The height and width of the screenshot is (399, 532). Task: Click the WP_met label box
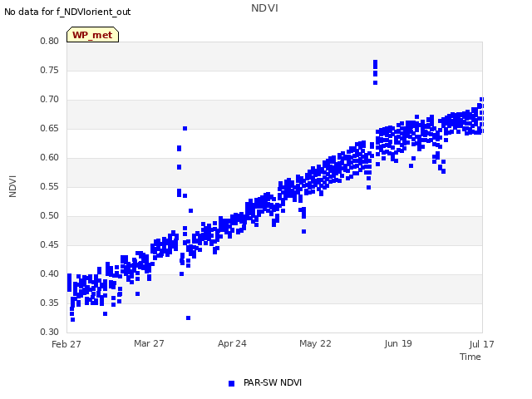click(92, 35)
